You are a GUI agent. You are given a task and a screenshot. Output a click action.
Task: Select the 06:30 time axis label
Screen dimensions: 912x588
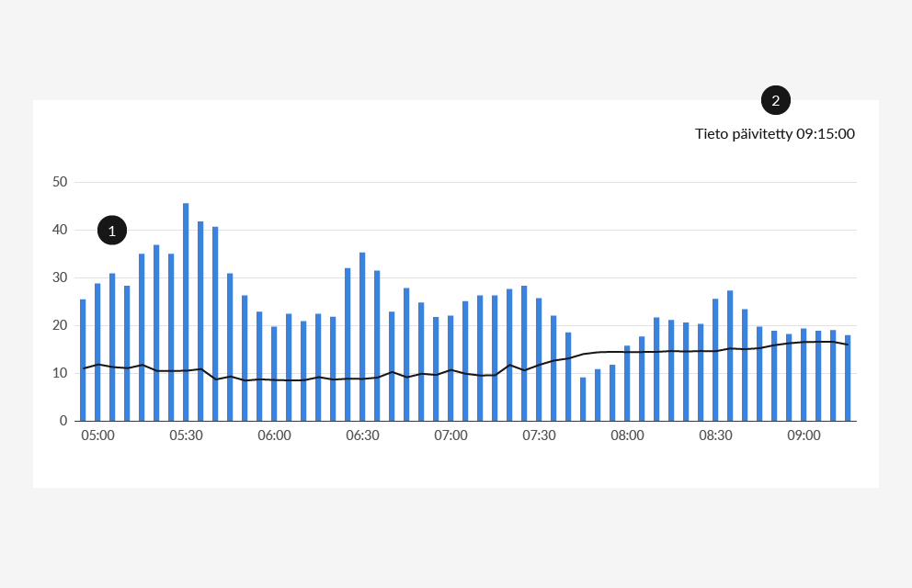click(362, 435)
